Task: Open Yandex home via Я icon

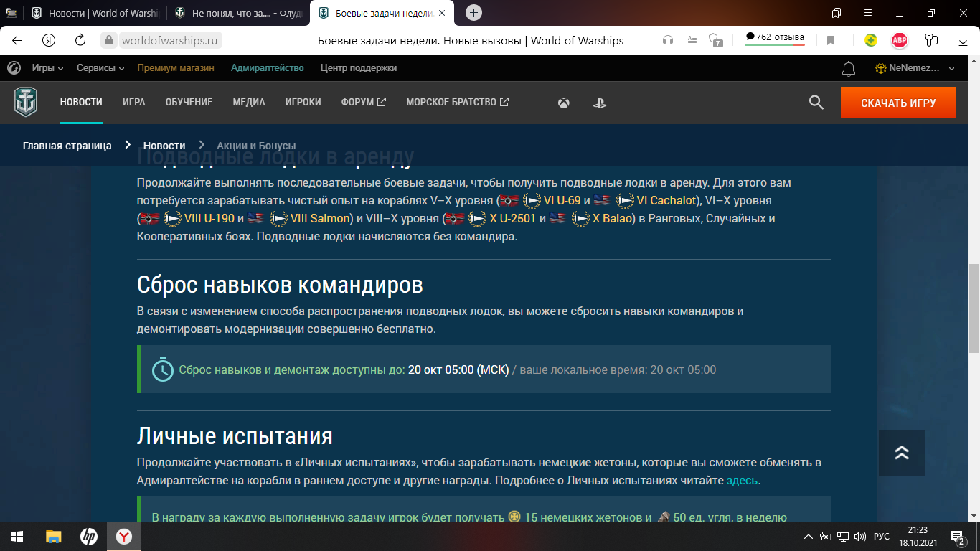Action: tap(49, 40)
